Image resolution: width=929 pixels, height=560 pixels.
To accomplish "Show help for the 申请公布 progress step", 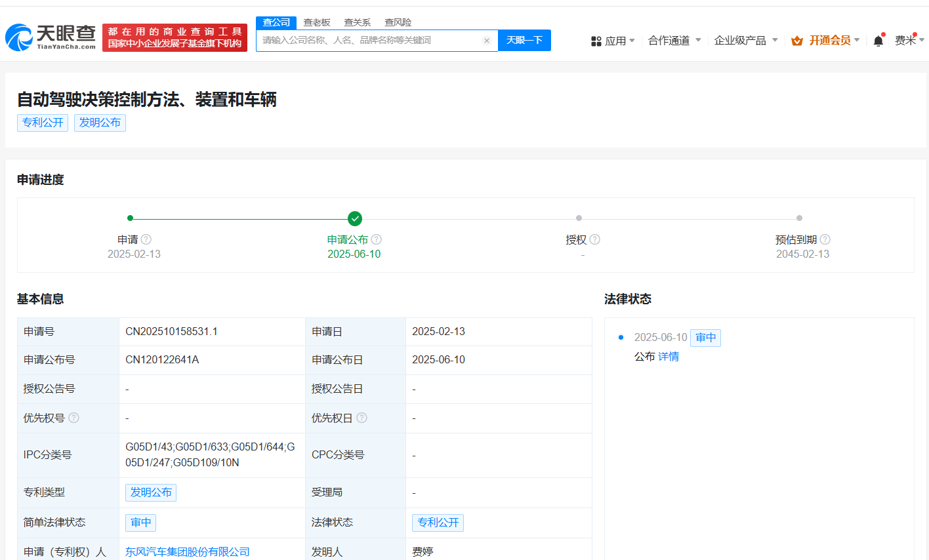I will [x=376, y=239].
